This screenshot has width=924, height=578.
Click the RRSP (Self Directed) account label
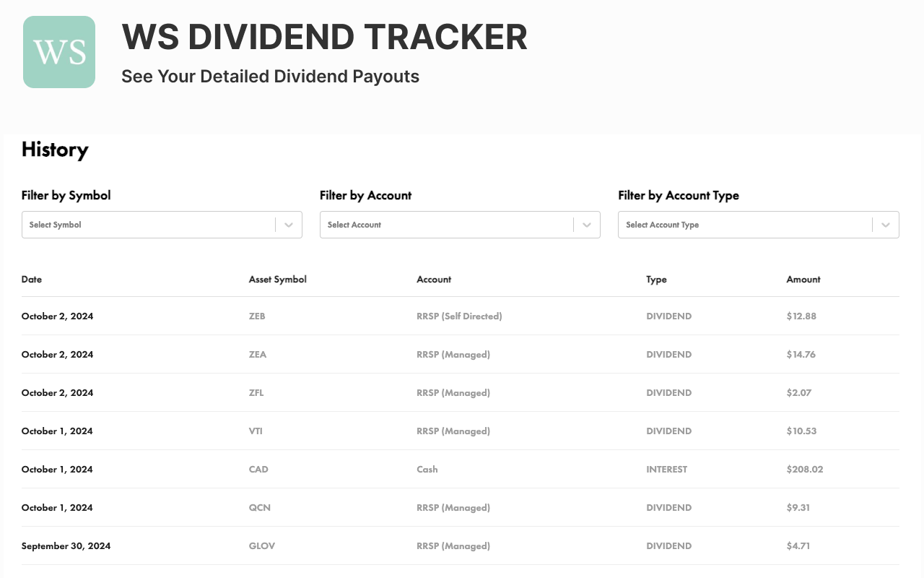click(459, 316)
